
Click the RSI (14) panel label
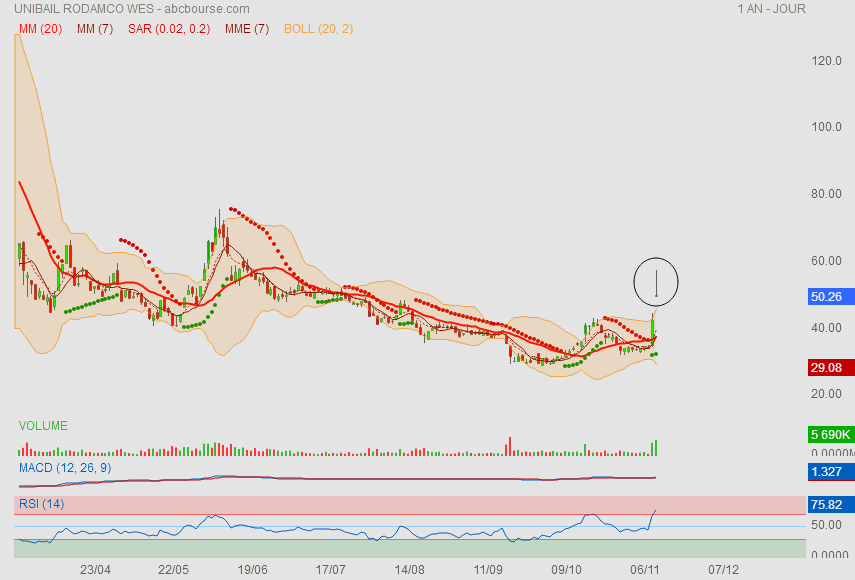coord(41,504)
